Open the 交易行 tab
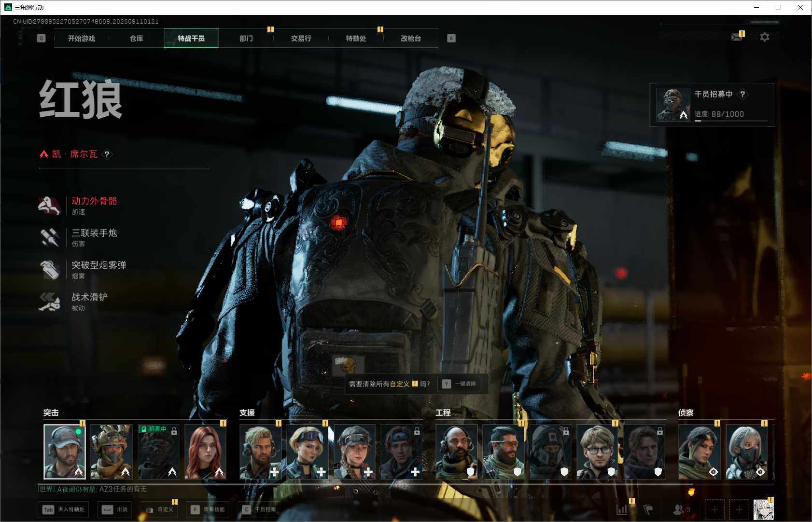Screen dimensions: 812x522 pos(301,39)
